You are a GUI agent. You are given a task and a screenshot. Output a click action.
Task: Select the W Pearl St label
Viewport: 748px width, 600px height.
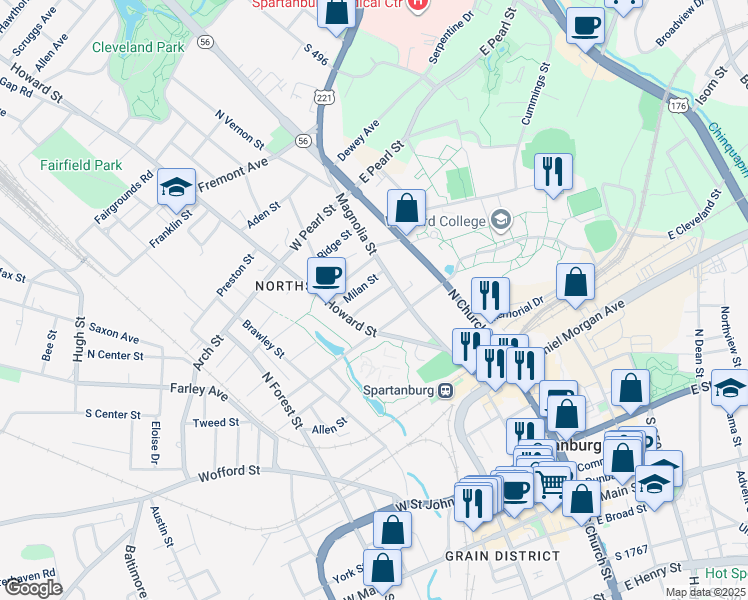(x=312, y=228)
